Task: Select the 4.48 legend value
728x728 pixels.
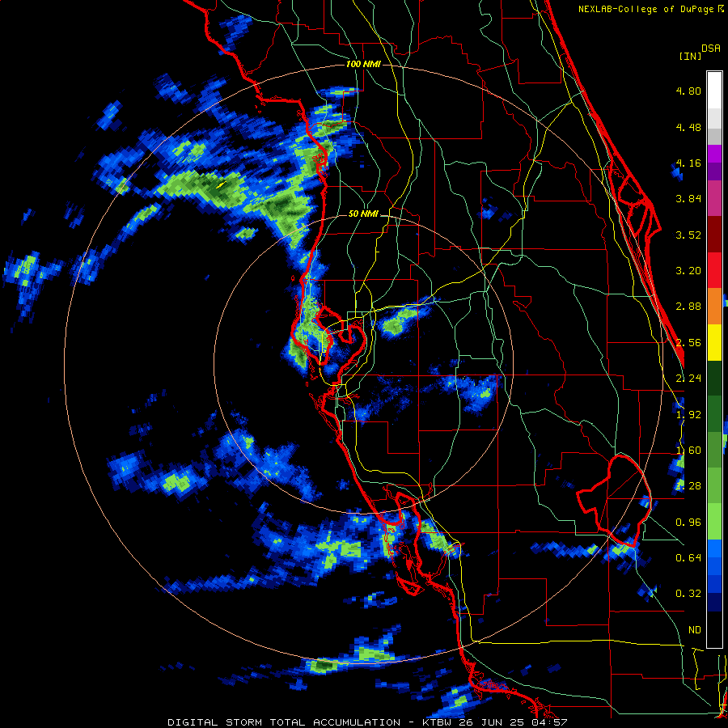Action: coord(688,127)
